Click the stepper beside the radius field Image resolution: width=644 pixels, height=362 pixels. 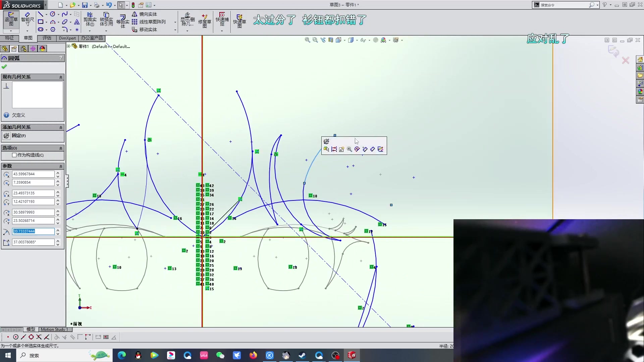tap(58, 231)
